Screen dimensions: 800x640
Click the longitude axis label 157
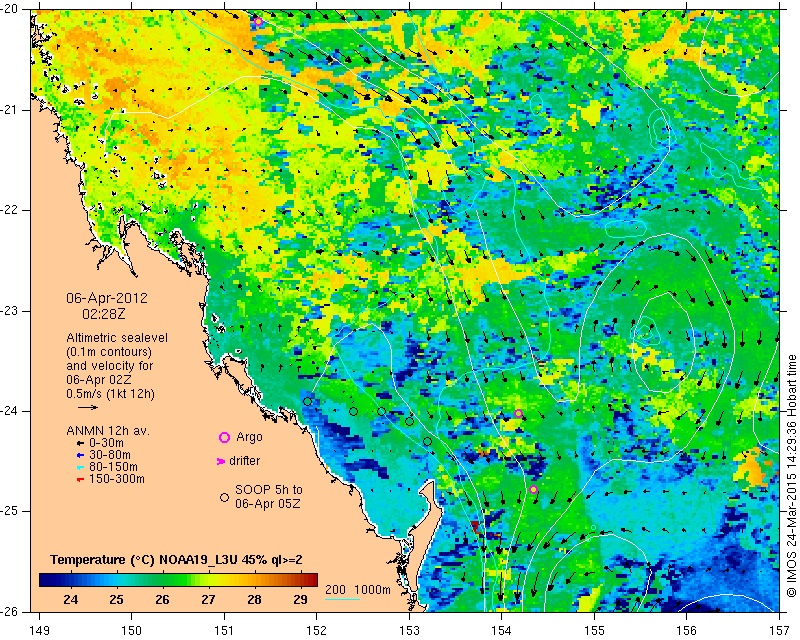tap(780, 631)
